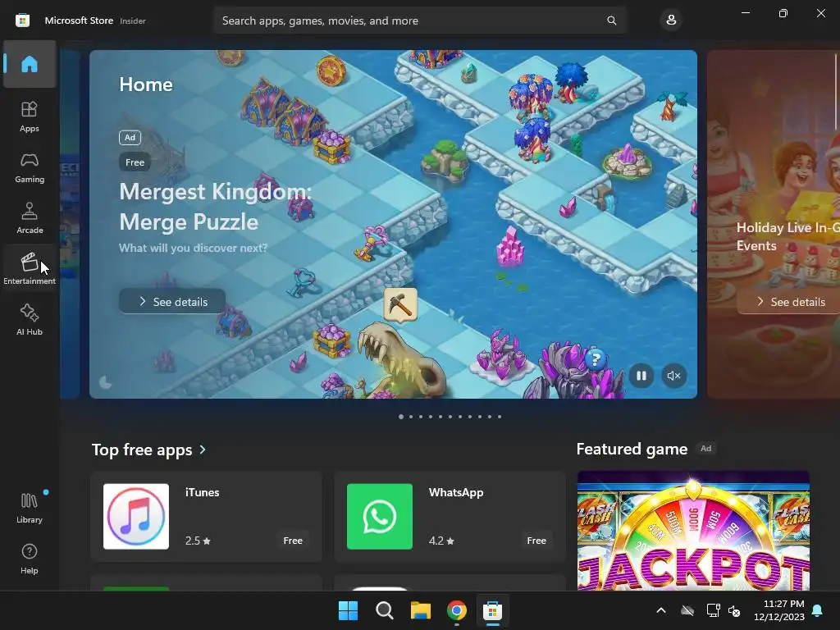Open Google Chrome from taskbar
The height and width of the screenshot is (630, 840).
(x=456, y=610)
